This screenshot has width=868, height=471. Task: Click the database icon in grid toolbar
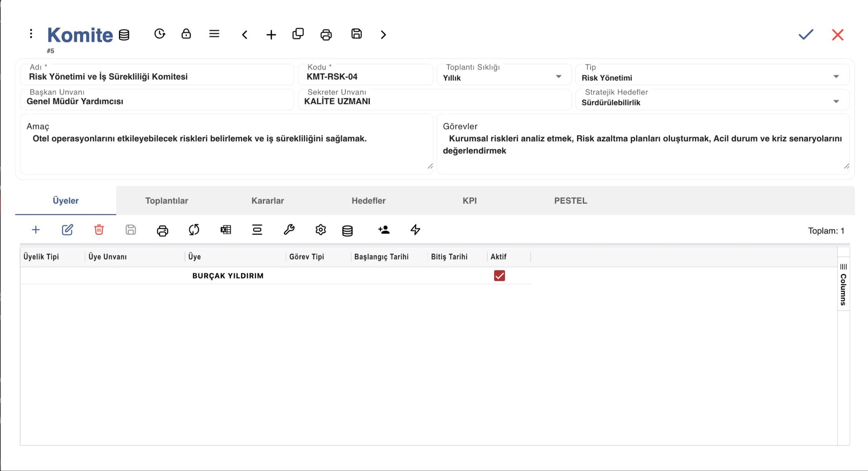tap(347, 231)
